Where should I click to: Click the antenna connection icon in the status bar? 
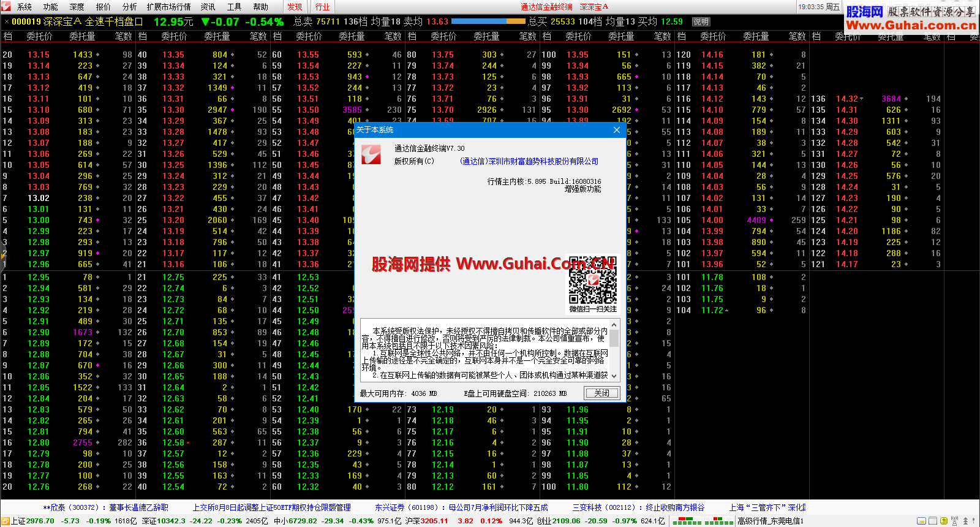point(955,521)
